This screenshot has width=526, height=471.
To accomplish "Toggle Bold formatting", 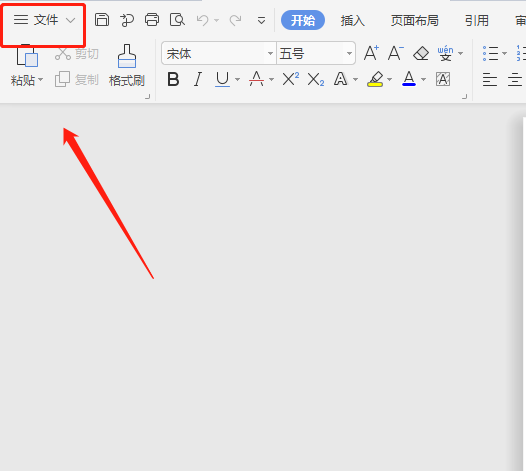I will tap(173, 80).
